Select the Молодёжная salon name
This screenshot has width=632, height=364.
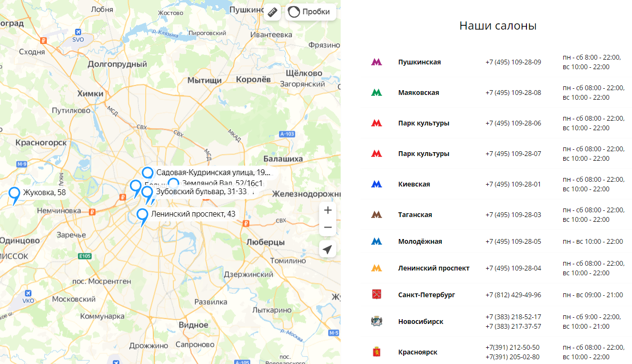(420, 241)
